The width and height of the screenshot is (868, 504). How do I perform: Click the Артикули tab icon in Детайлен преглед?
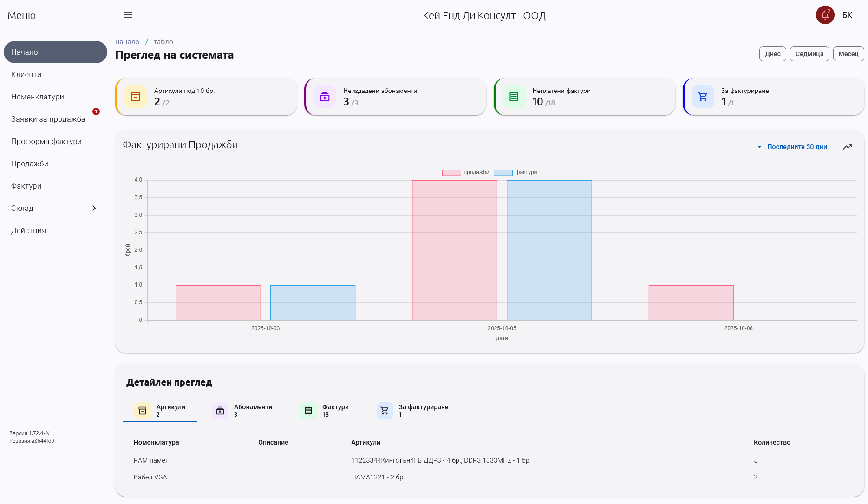point(143,410)
